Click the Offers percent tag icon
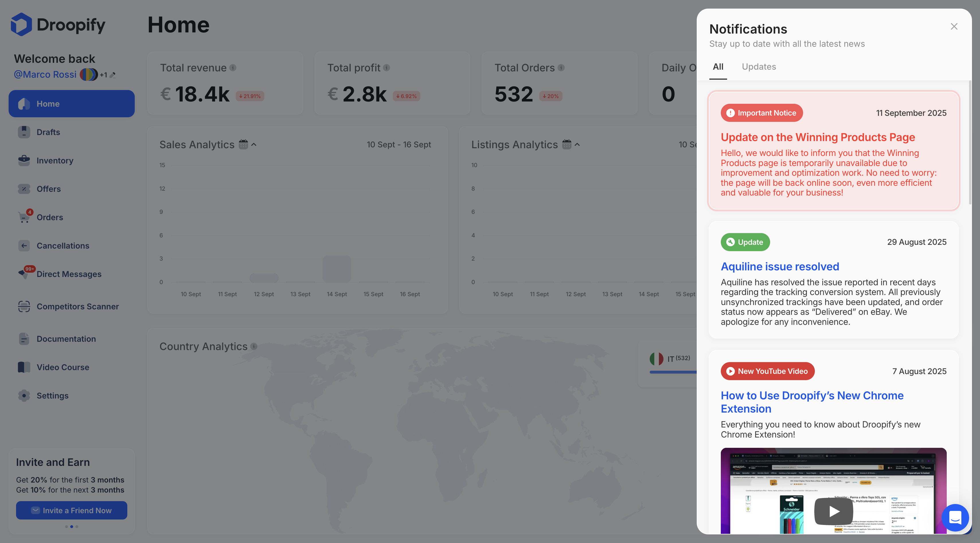Screen dimensions: 980x543 (24, 189)
